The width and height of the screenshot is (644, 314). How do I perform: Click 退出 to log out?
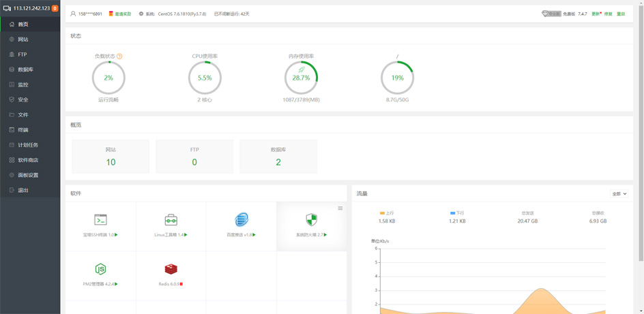point(30,190)
